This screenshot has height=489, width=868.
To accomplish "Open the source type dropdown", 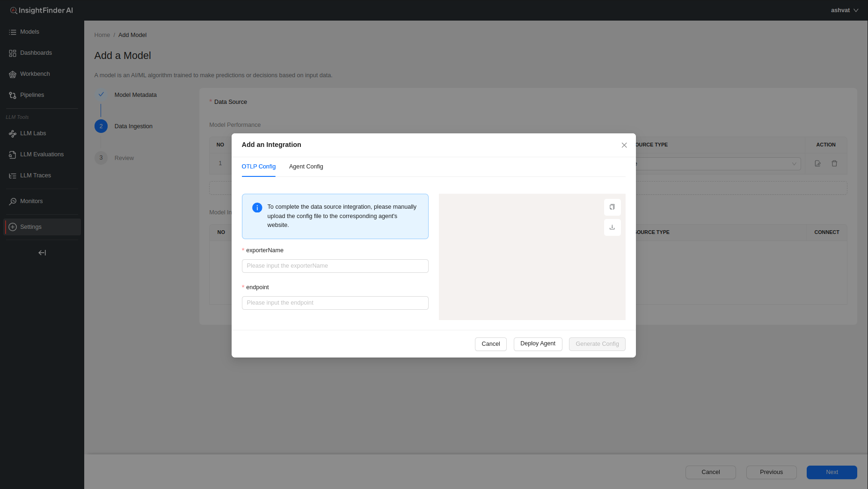I will (718, 164).
